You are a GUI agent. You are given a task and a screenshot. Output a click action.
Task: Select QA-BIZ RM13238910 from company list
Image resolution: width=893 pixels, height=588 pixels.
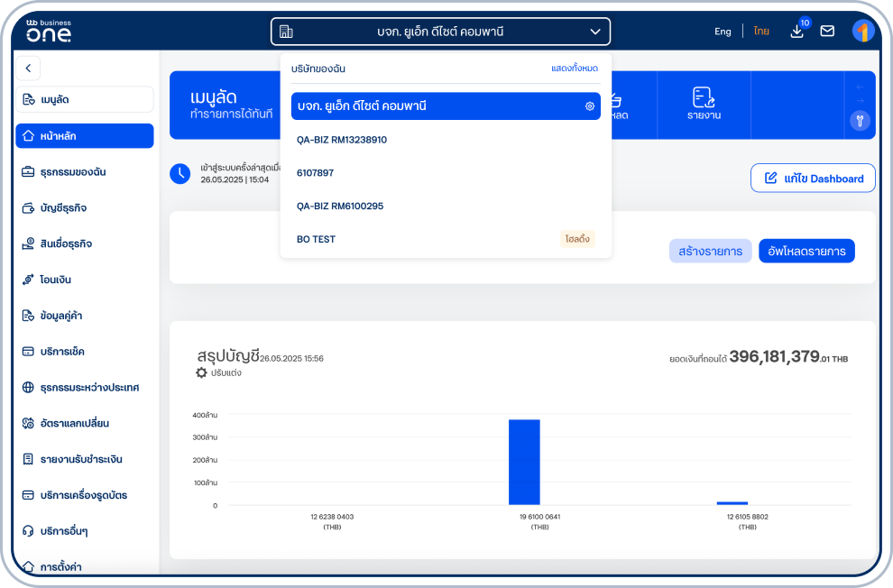[342, 140]
